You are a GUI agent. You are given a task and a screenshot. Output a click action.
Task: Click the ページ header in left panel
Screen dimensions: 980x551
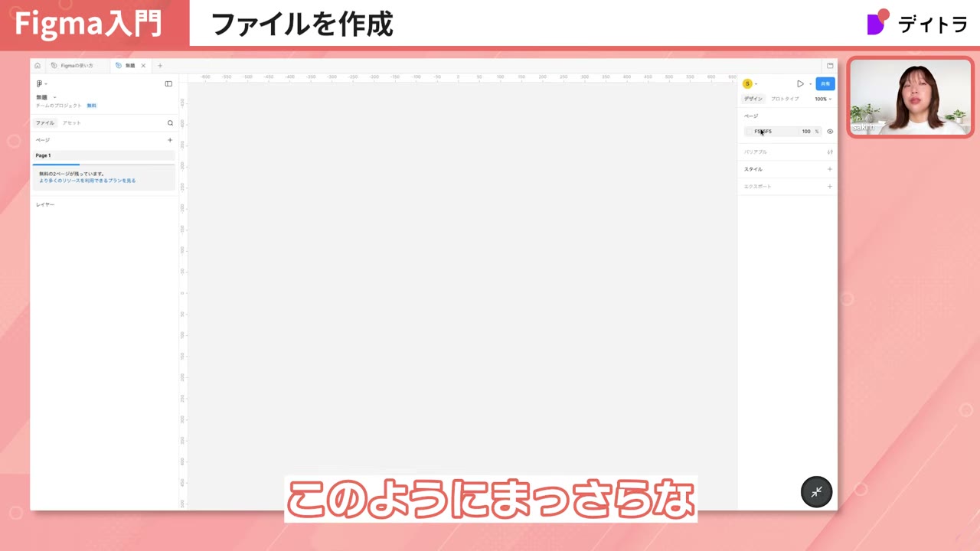[43, 140]
